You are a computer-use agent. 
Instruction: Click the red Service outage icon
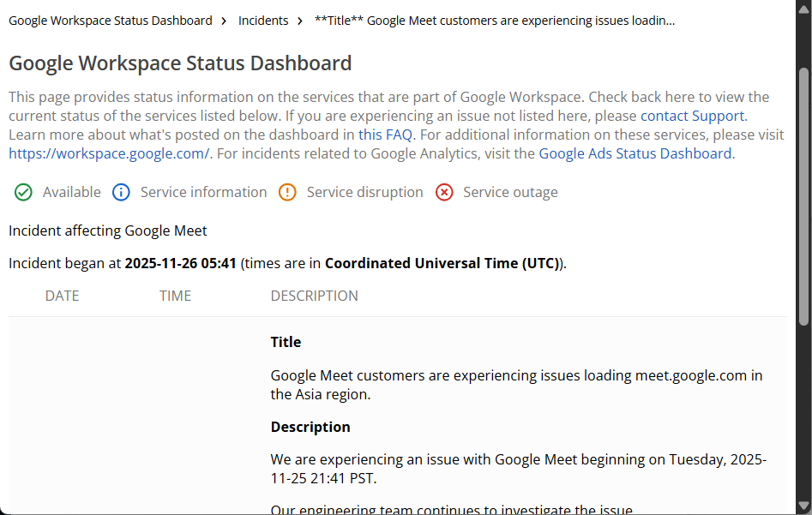(x=444, y=192)
